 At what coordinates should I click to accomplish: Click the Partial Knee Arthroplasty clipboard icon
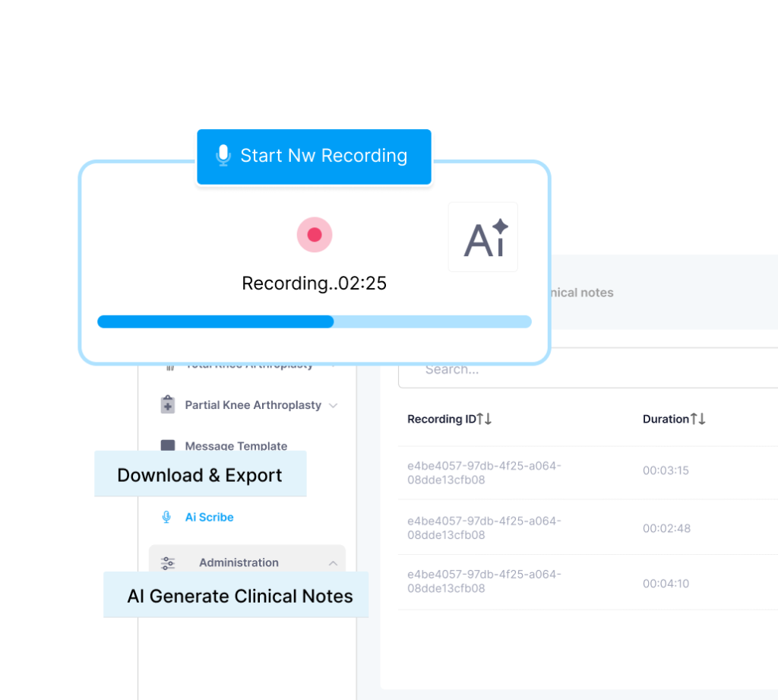168,404
